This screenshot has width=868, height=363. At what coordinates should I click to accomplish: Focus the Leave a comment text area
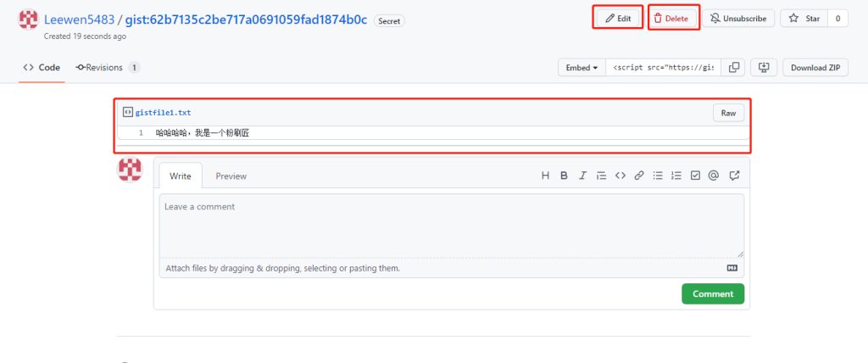point(452,226)
